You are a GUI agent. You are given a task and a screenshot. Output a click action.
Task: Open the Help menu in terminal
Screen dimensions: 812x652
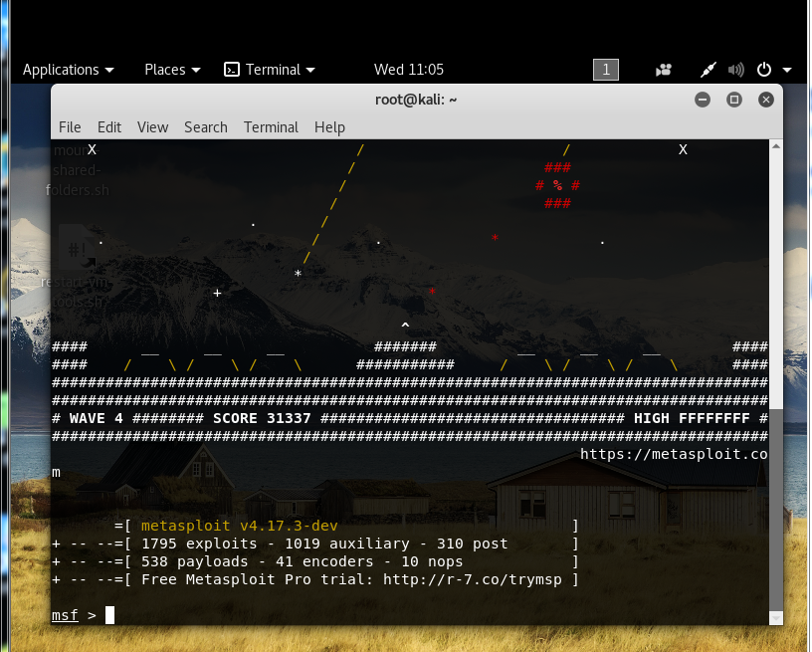pos(329,127)
